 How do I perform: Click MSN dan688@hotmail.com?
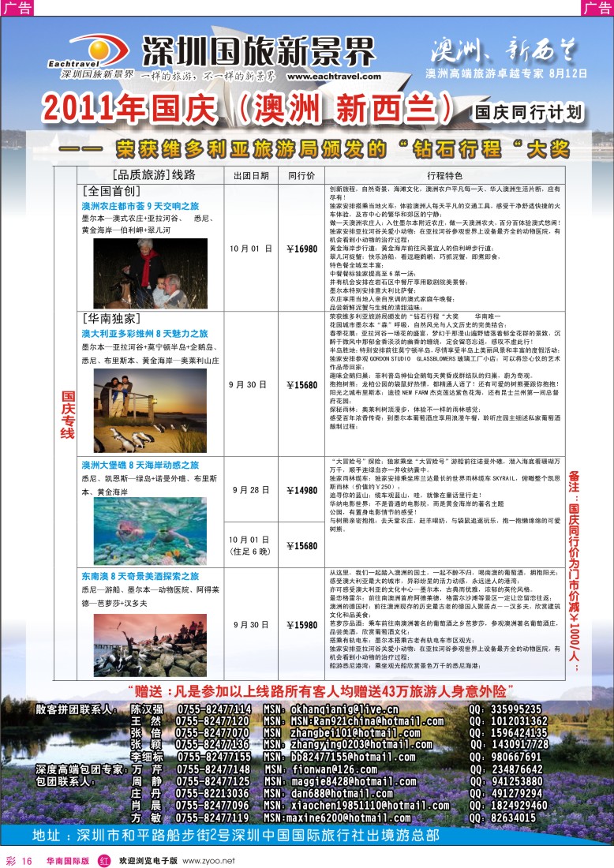[329, 794]
